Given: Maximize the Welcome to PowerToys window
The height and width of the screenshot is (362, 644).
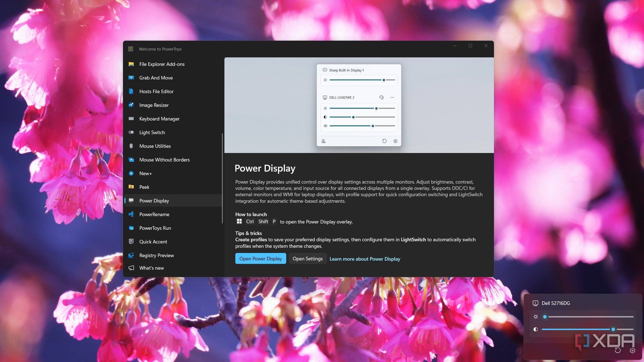Looking at the screenshot, I should pos(470,46).
